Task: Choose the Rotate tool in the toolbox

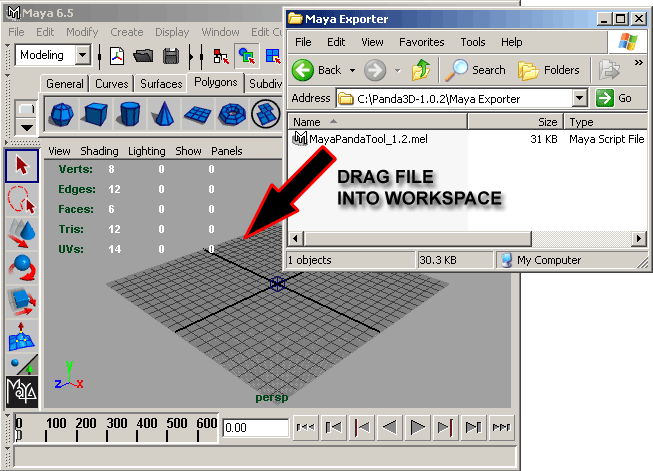Action: [x=22, y=268]
